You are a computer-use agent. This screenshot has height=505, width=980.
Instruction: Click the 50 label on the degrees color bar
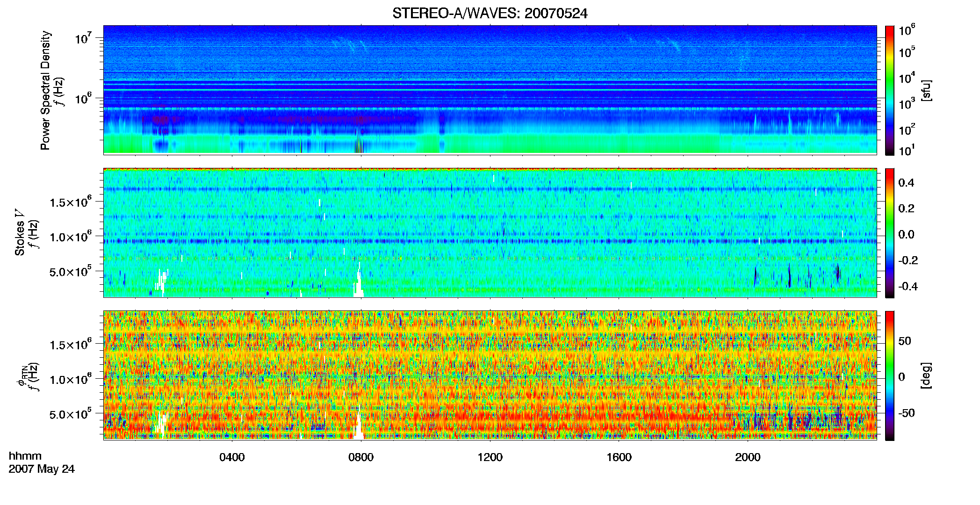coord(905,341)
